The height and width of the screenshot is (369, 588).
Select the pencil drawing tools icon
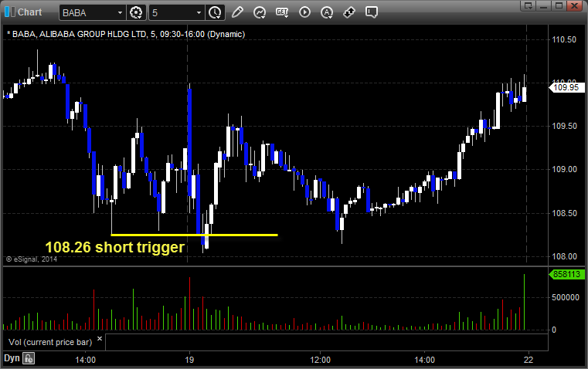[237, 12]
